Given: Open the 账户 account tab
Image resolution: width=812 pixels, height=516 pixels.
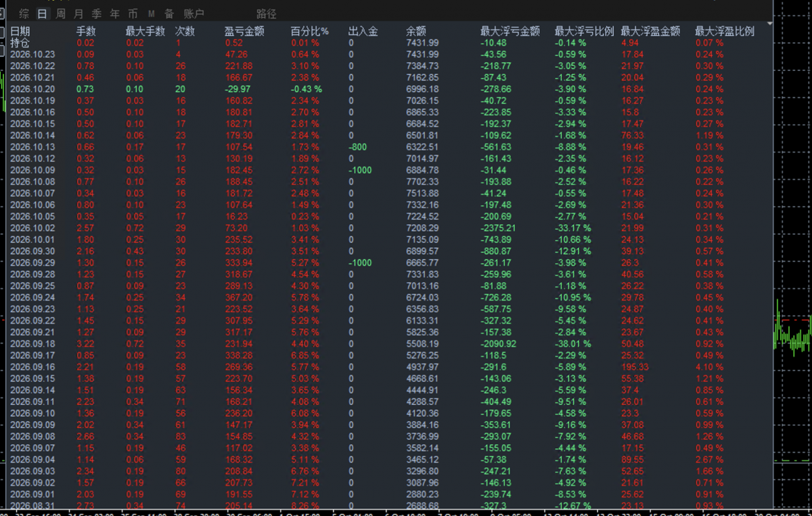Looking at the screenshot, I should point(194,14).
